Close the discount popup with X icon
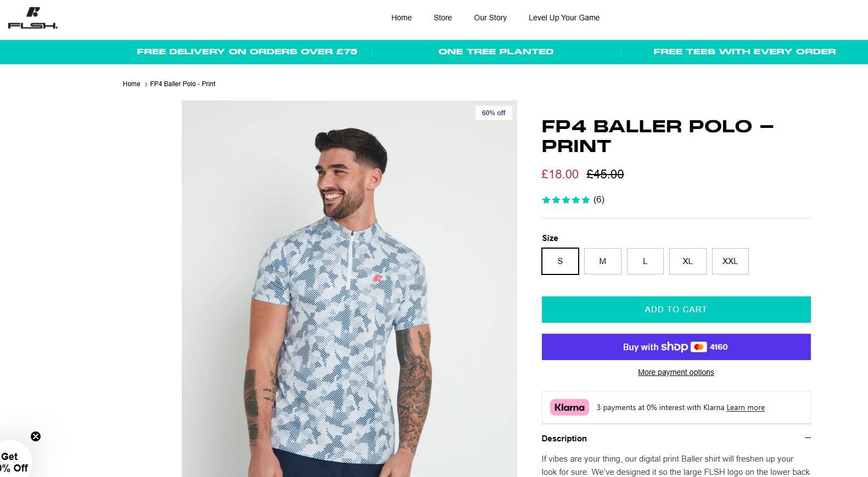868x477 pixels. point(36,436)
